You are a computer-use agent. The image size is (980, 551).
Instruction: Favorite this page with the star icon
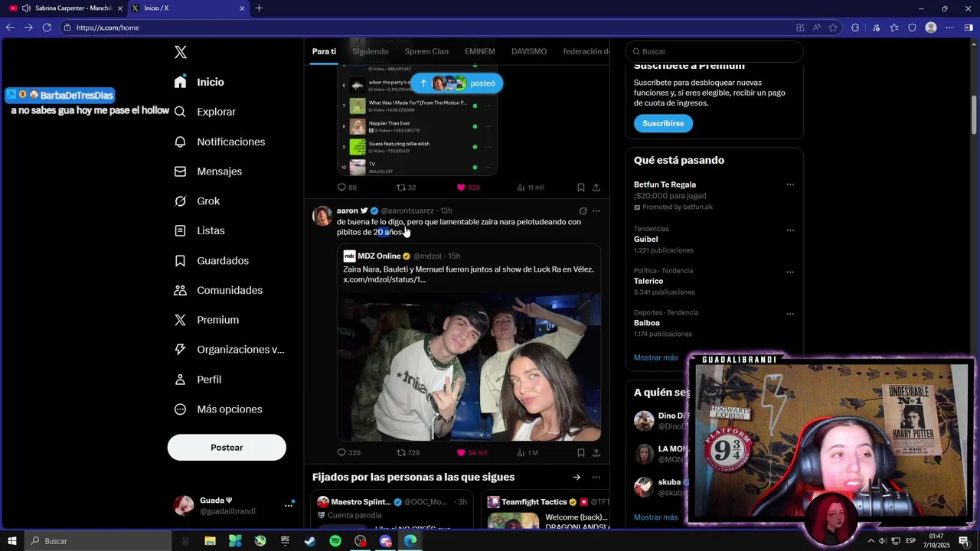coord(833,28)
